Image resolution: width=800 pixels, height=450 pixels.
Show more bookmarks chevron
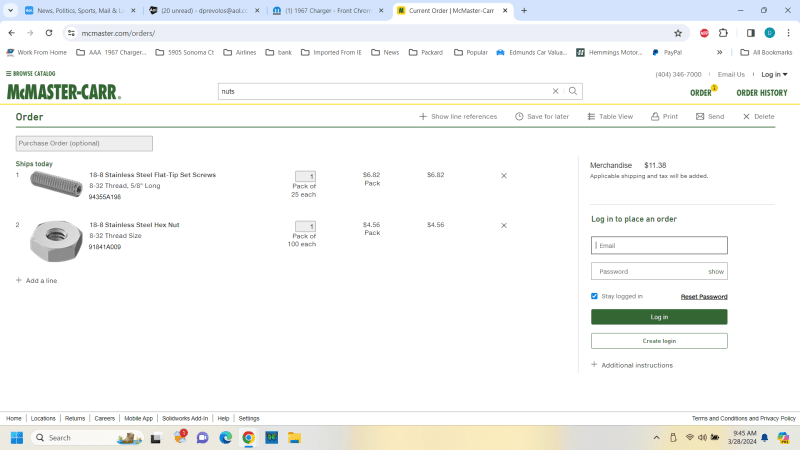tap(719, 53)
